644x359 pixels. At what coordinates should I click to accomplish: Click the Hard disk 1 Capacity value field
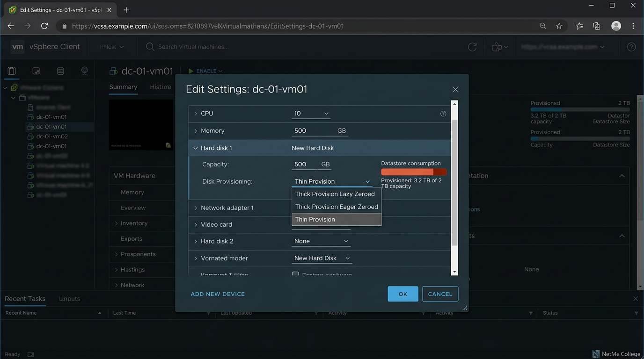[305, 165]
